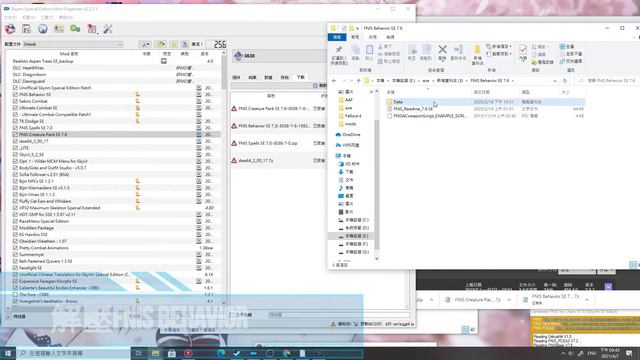
Task: Open the Plugins tab in Mod Organizer right pane
Action: coord(236,77)
